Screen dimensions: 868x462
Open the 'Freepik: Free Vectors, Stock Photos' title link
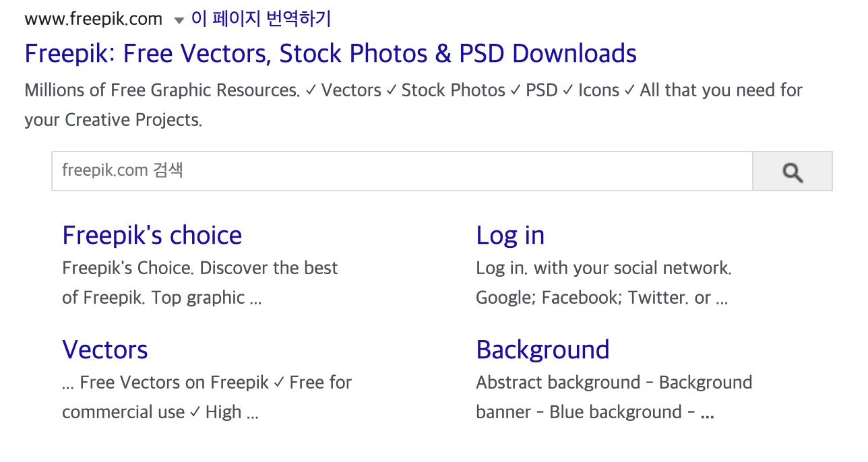330,53
